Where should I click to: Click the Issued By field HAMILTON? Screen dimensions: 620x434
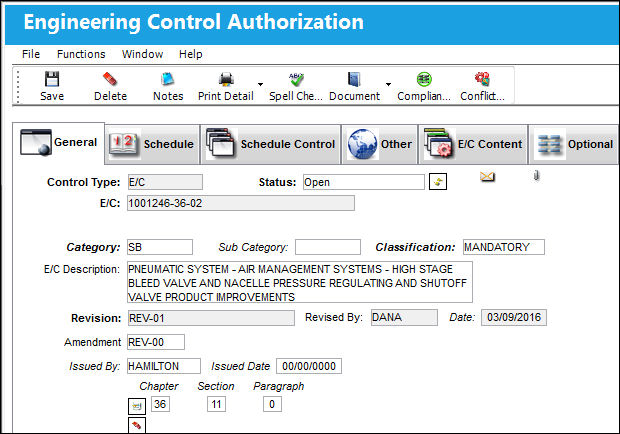click(x=164, y=366)
